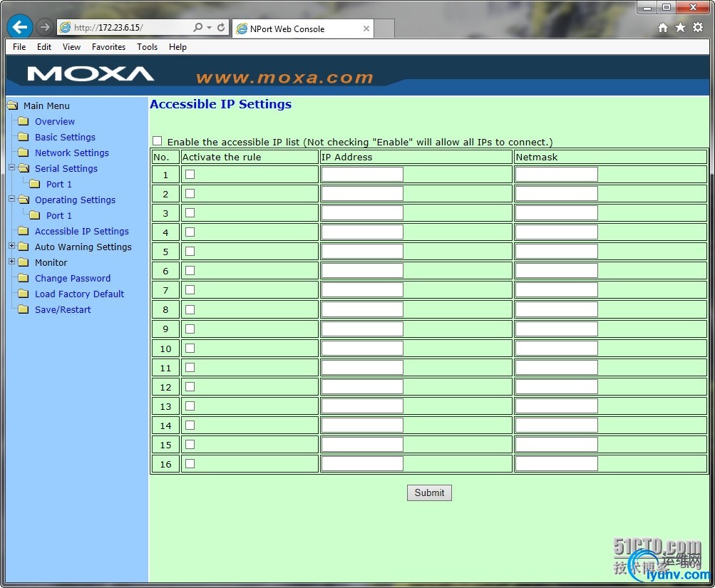Open the Edit menu

pos(43,47)
